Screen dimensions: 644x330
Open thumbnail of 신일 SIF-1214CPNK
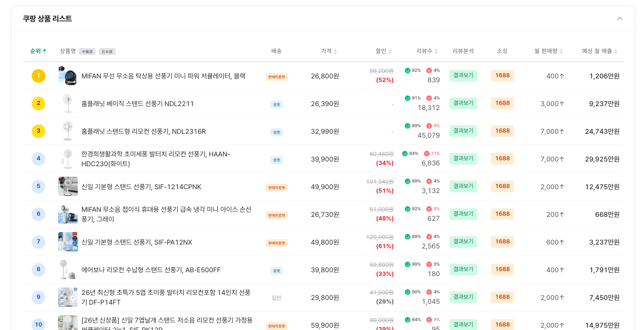click(68, 186)
